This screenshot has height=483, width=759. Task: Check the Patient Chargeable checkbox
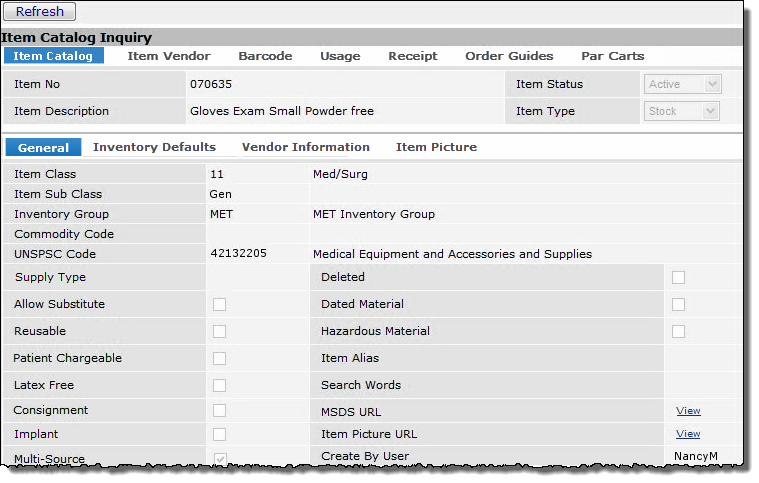(x=219, y=359)
